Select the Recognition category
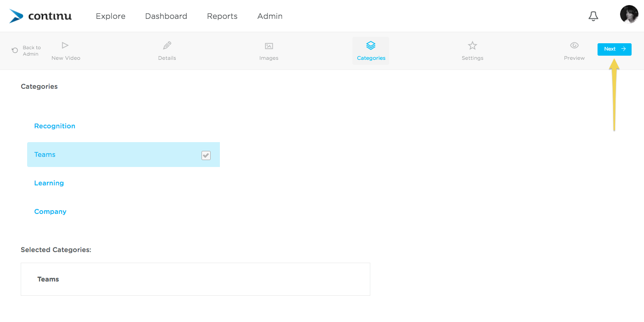The width and height of the screenshot is (644, 322). coord(55,126)
